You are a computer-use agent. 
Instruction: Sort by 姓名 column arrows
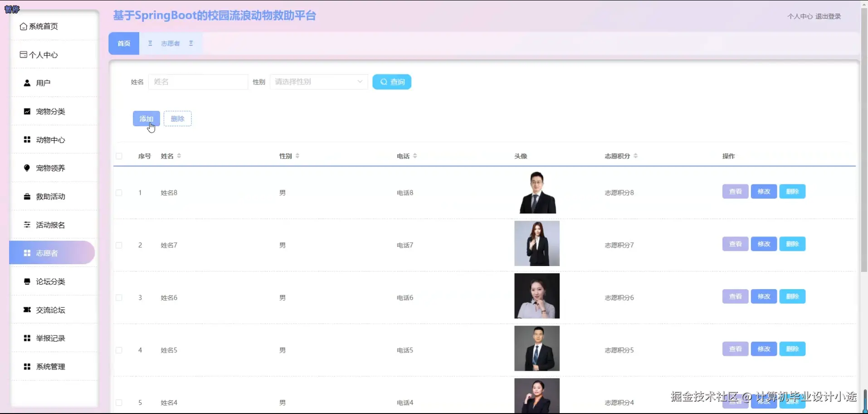click(x=179, y=156)
